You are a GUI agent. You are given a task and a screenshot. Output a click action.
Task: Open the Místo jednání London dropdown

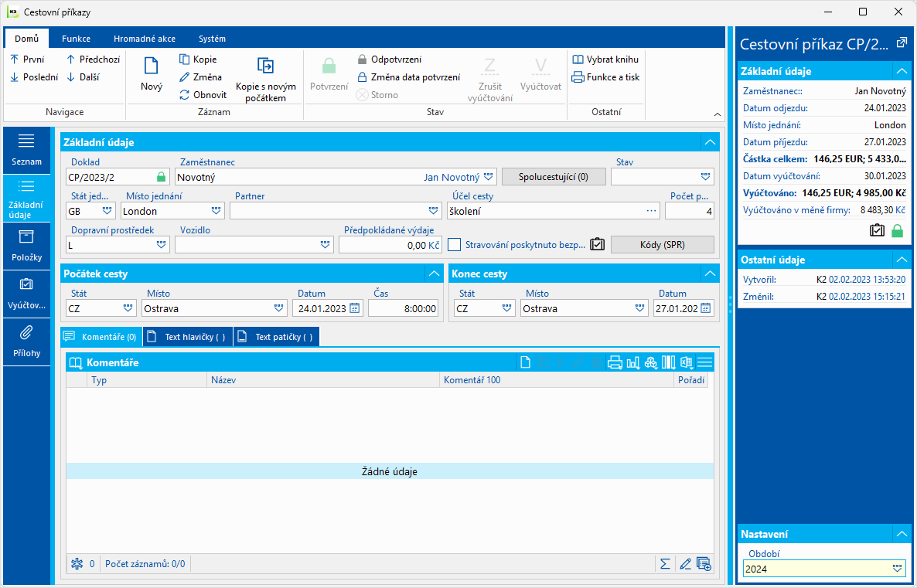pos(217,211)
